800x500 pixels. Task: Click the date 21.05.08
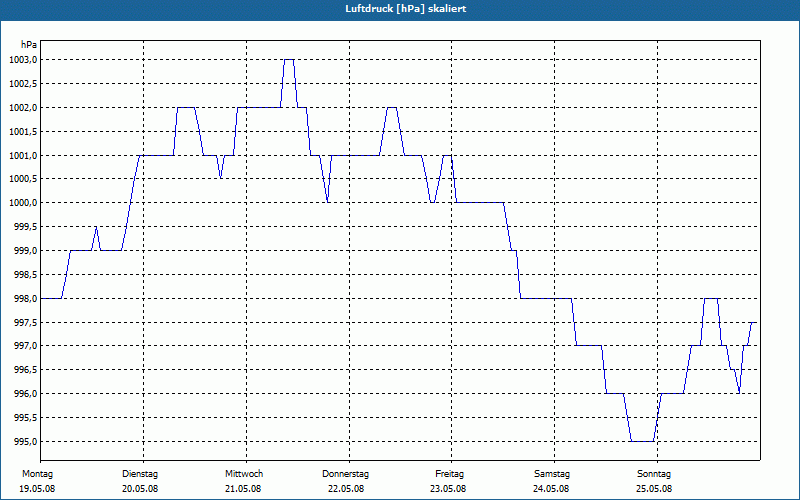coord(243,489)
